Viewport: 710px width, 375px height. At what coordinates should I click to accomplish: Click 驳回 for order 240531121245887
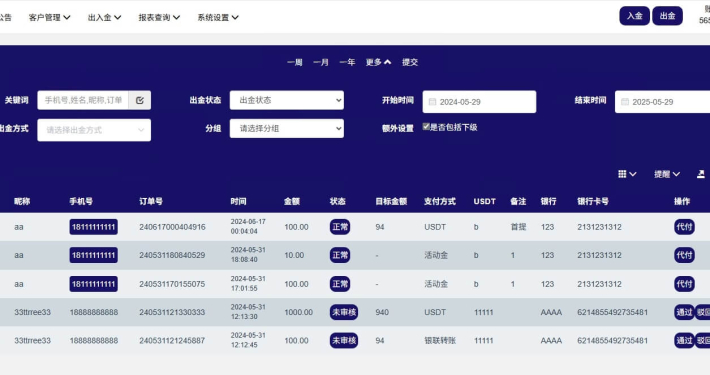(703, 340)
